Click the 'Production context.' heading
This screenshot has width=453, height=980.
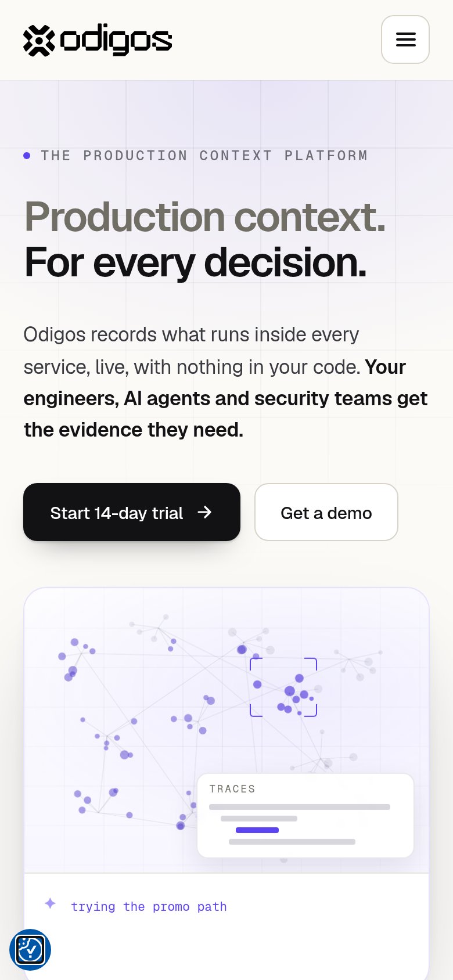(205, 217)
